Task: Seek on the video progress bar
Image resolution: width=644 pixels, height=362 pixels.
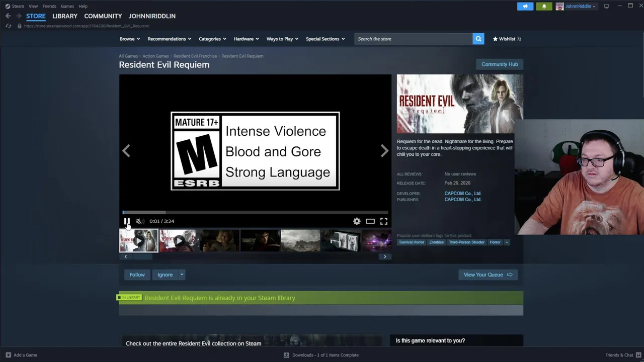Action: pos(255,212)
